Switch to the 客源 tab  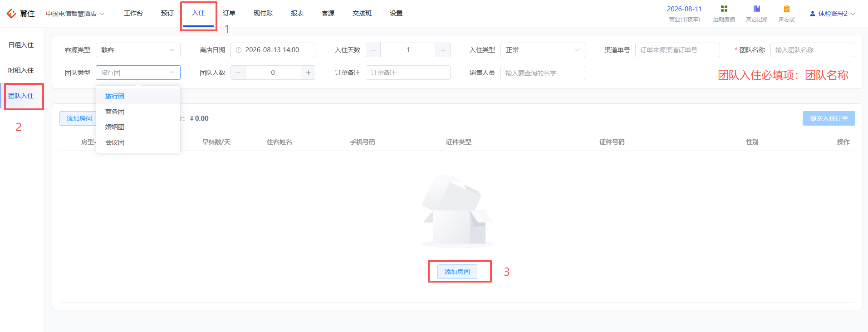(x=328, y=13)
